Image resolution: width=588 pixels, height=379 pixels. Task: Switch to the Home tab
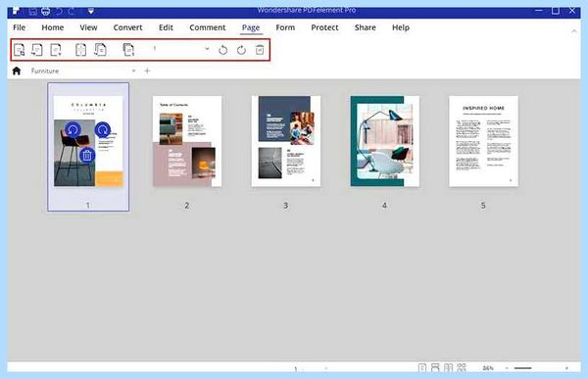[x=53, y=27]
